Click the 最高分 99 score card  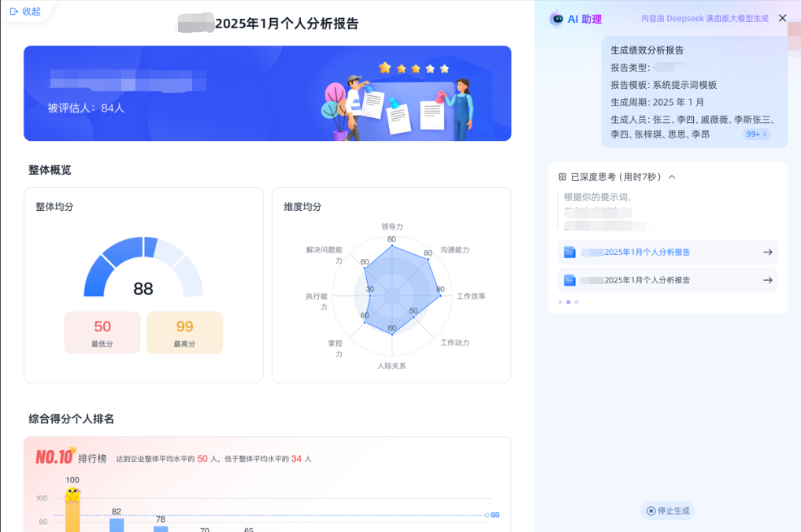coord(184,332)
